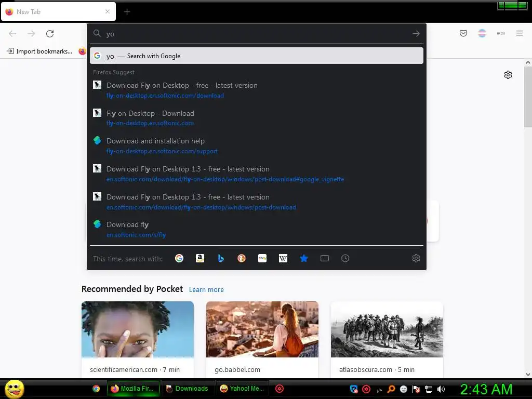Search history using the clock icon
The height and width of the screenshot is (399, 532).
tap(345, 259)
